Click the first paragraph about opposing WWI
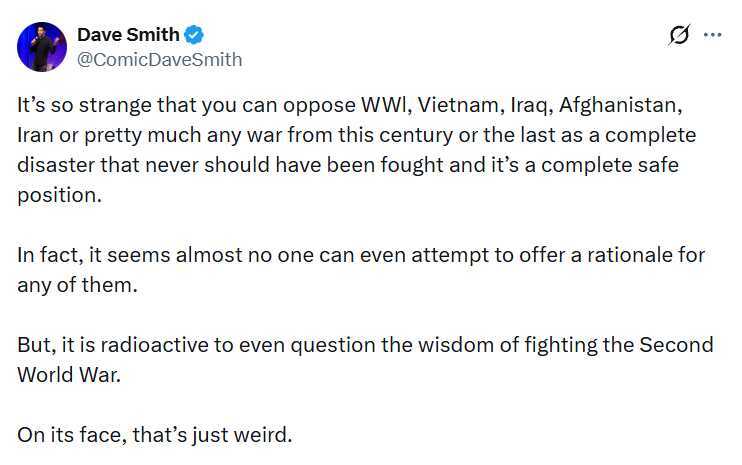Image resolution: width=742 pixels, height=465 pixels. [357, 149]
